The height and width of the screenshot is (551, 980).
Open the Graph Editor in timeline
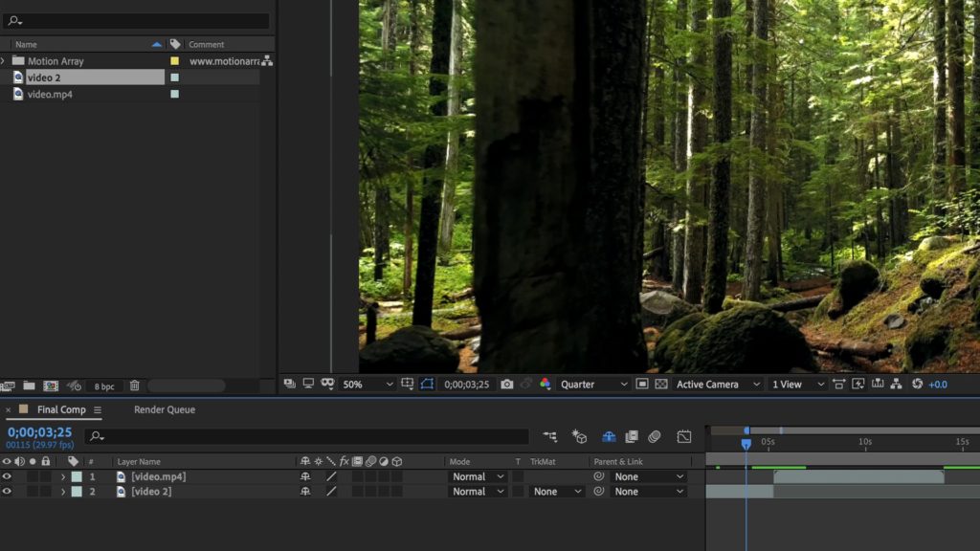click(684, 437)
